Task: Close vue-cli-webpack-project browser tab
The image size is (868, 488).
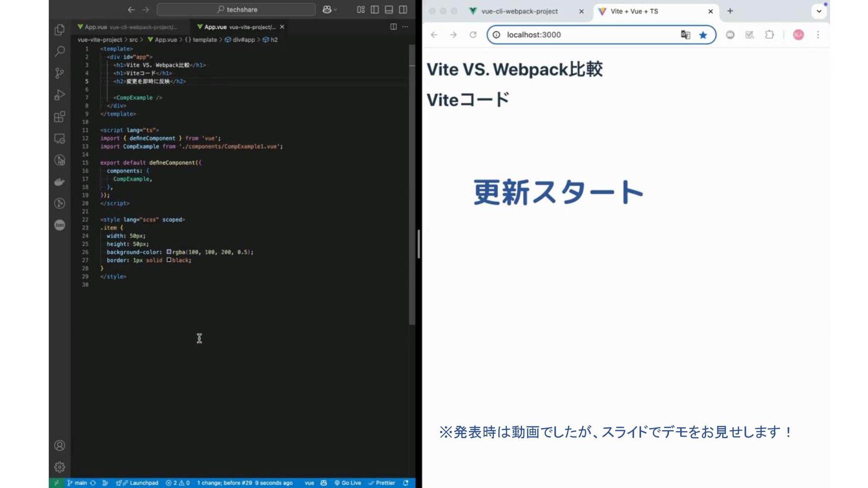Action: 581,11
